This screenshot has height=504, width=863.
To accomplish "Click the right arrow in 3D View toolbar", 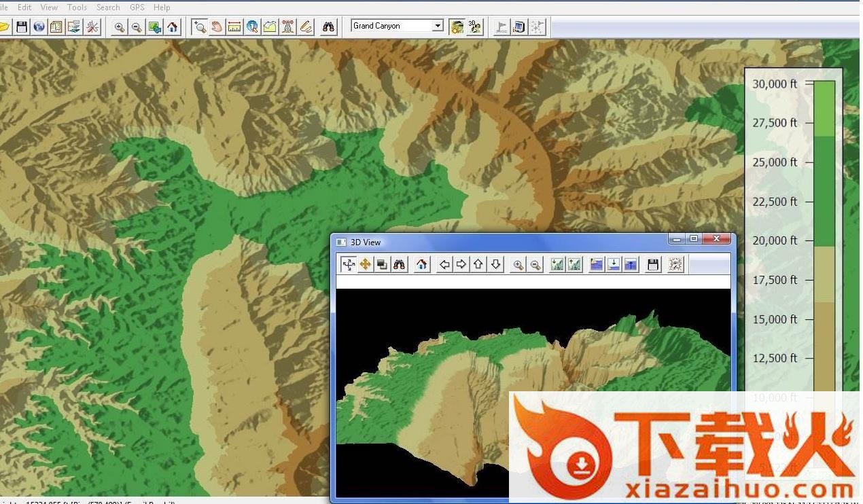I will point(461,264).
